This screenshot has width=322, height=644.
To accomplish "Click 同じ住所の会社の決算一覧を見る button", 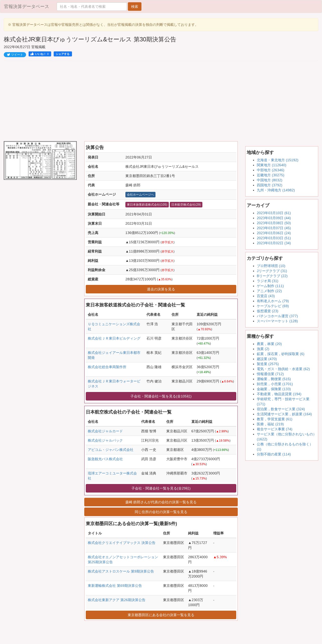I will coord(161,512).
